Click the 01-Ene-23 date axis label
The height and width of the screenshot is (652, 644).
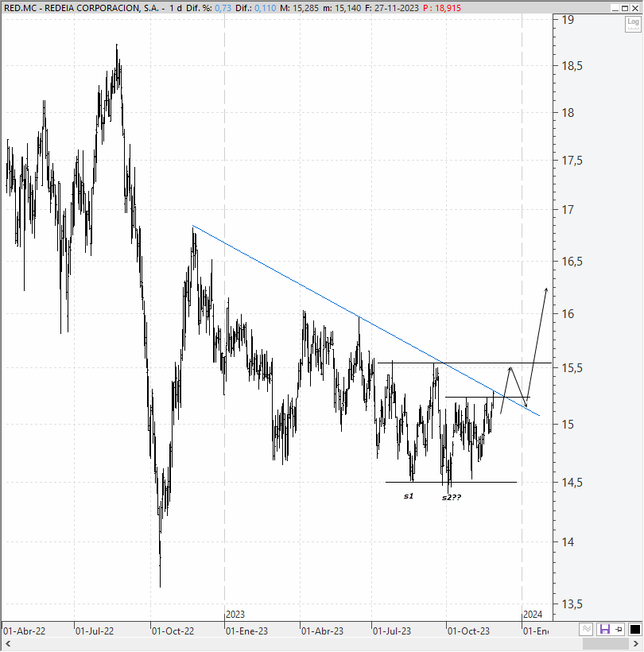(246, 631)
